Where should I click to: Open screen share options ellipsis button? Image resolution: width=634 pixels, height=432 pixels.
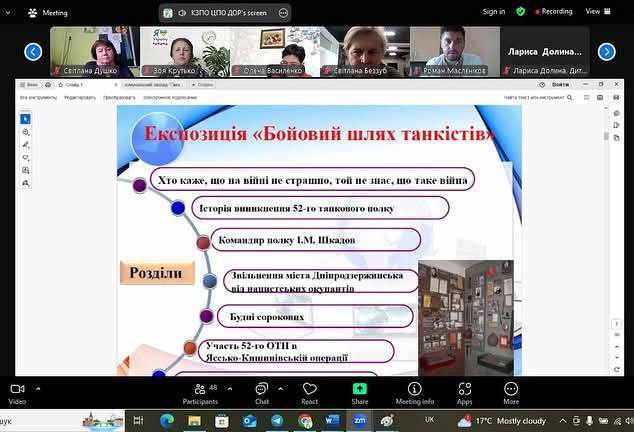click(x=284, y=13)
